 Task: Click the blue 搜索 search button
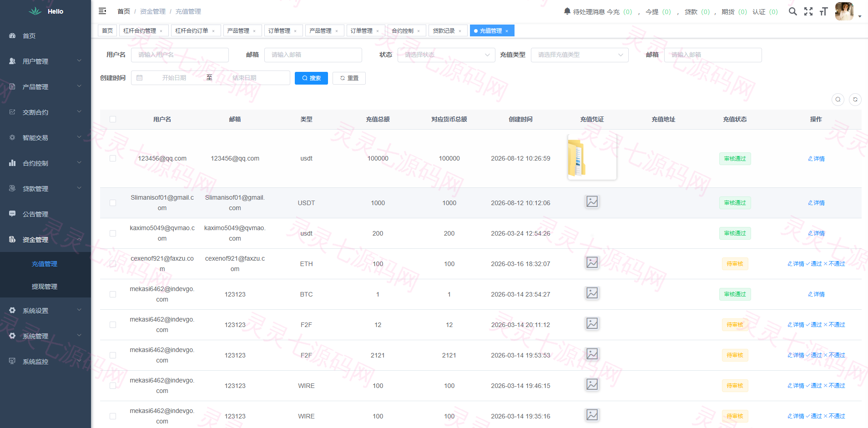[311, 78]
